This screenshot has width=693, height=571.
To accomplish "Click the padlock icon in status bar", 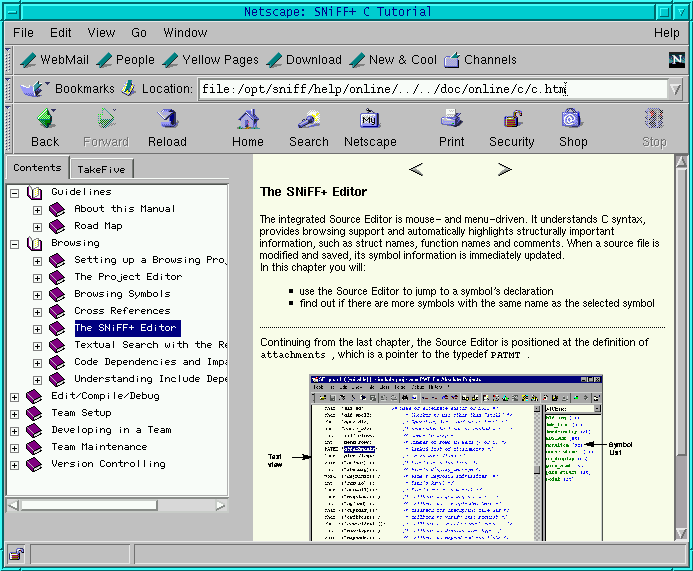I will coord(16,553).
